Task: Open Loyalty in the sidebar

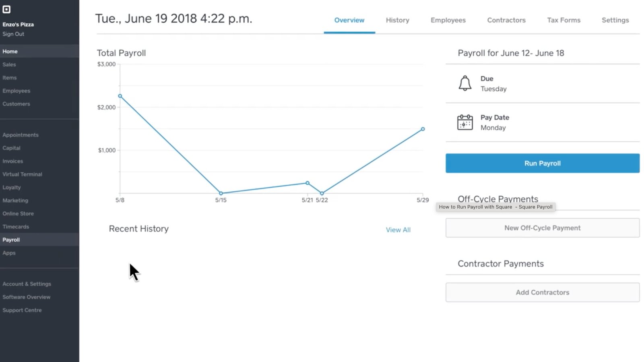Action: [x=12, y=187]
